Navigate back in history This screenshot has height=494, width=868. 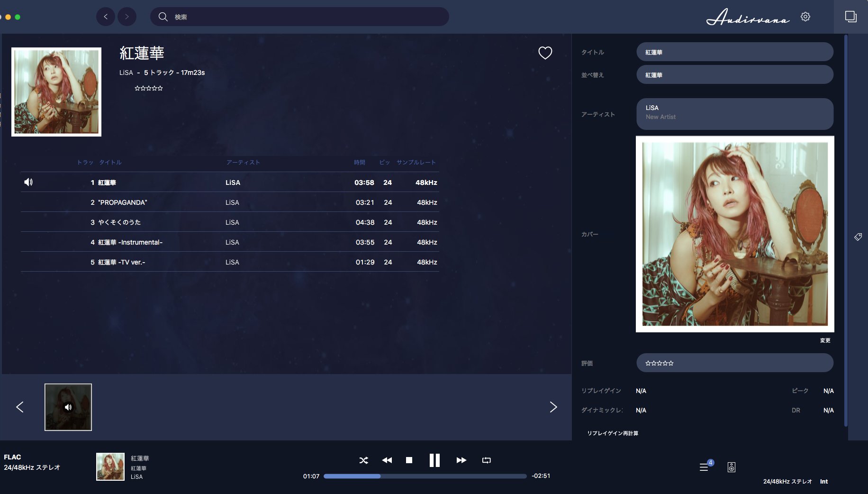[x=106, y=17]
